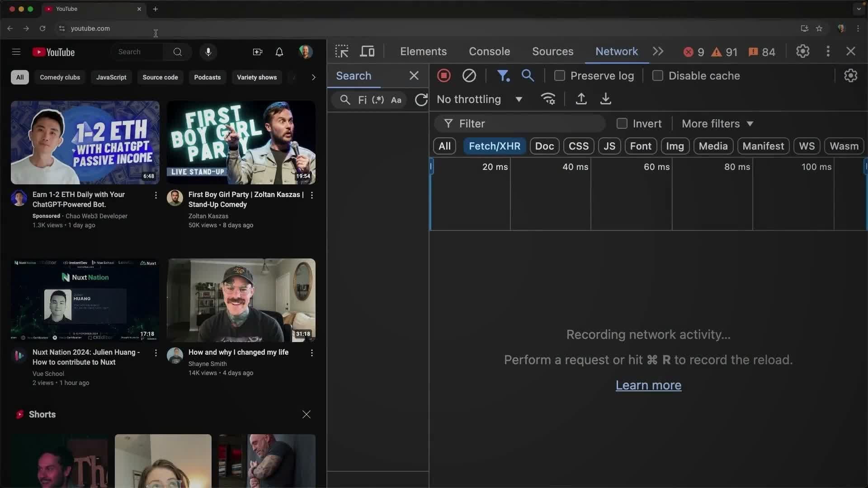Check the Invert filter checkbox
The image size is (868, 488).
pyautogui.click(x=622, y=124)
